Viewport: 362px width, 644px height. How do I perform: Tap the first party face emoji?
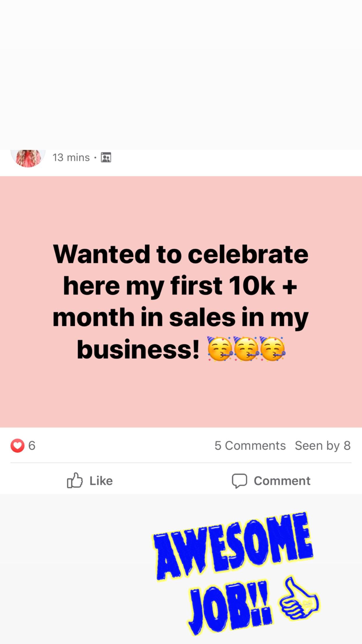coord(219,349)
